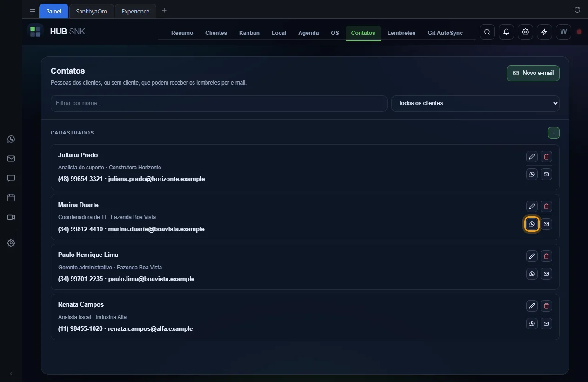The height and width of the screenshot is (382, 588).
Task: Edit Juliana Prado contact
Action: [x=532, y=157]
